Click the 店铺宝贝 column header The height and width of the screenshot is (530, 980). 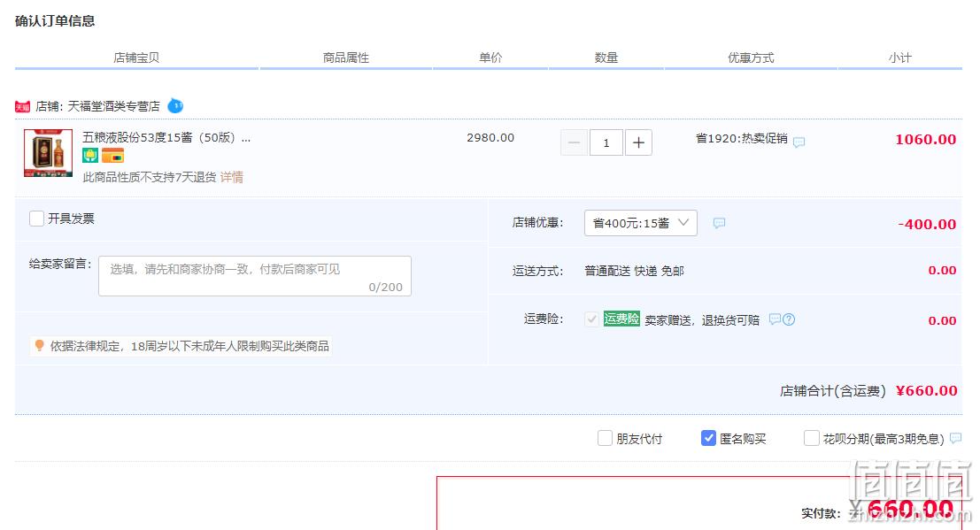[136, 58]
